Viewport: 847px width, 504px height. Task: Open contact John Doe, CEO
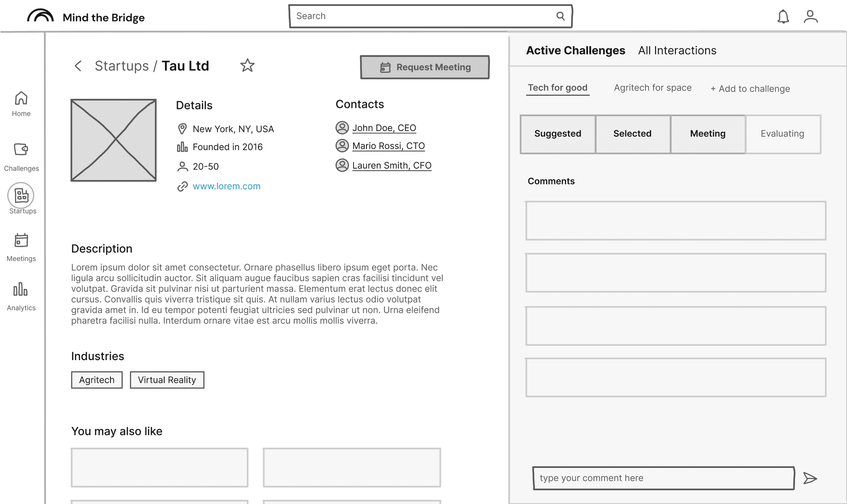point(384,128)
